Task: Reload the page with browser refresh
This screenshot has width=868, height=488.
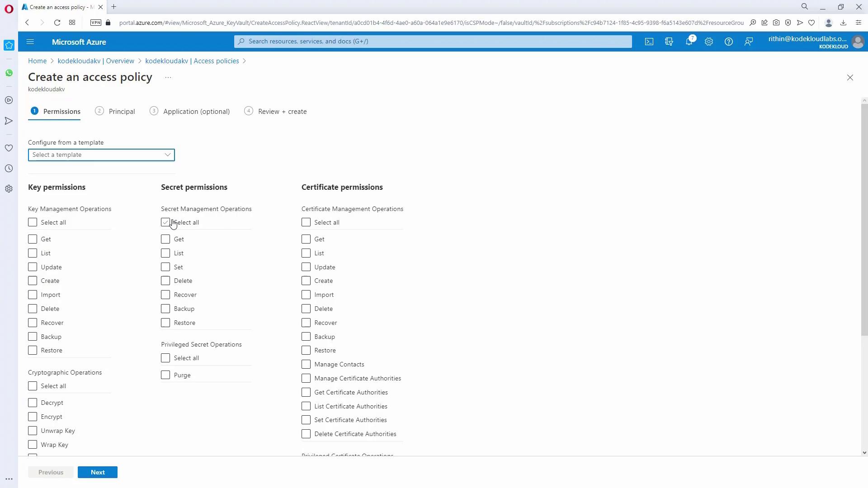Action: point(57,23)
